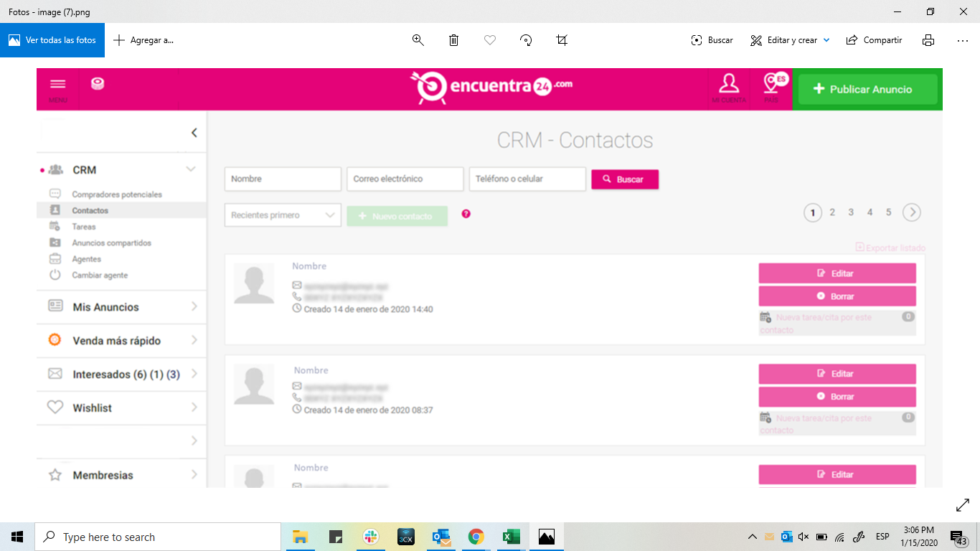Select Contactos in the CRM sidebar
Viewport: 980px width, 551px height.
tap(90, 210)
